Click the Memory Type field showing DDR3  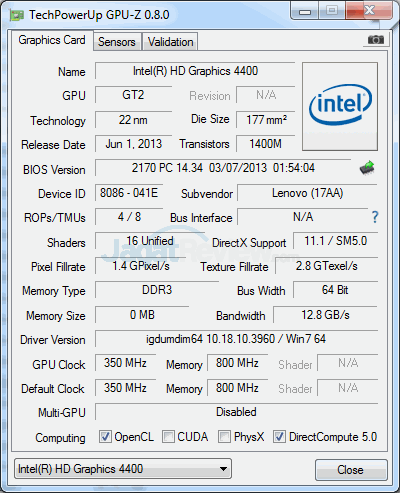(x=157, y=290)
